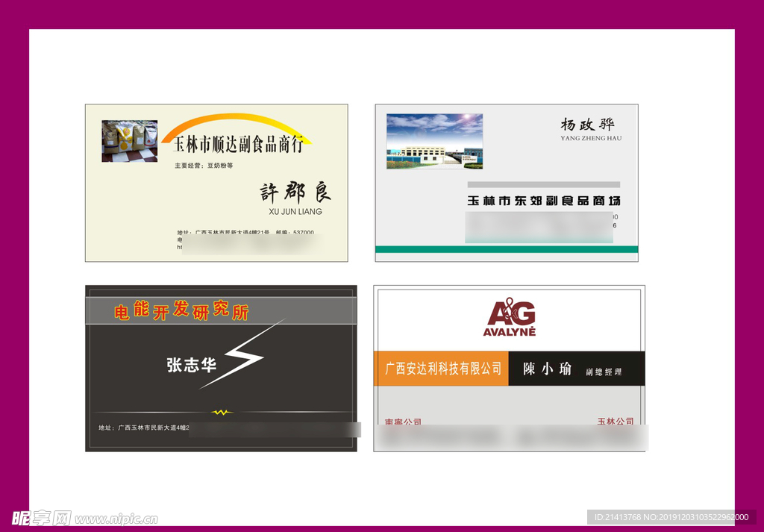
Task: Click the 玉林公司 branch label
Action: coord(615,422)
